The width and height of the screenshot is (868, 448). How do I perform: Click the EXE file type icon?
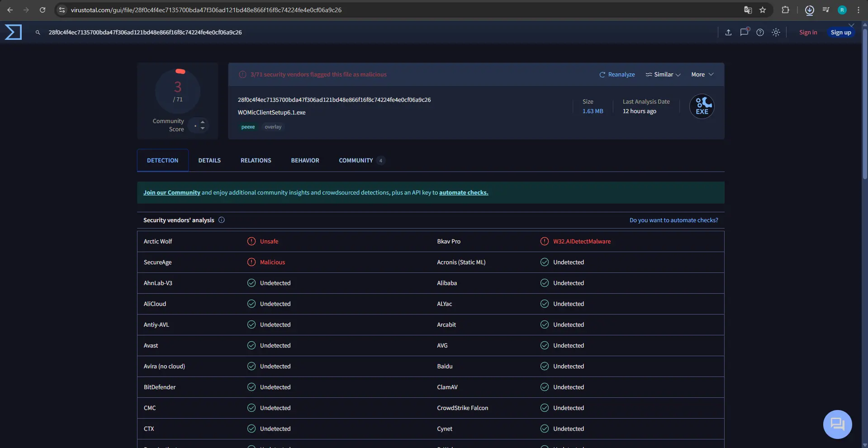702,106
